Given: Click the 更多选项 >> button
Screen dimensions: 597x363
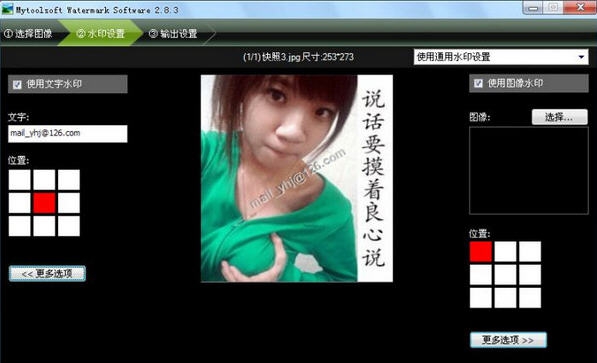Looking at the screenshot, I should pos(508,340).
